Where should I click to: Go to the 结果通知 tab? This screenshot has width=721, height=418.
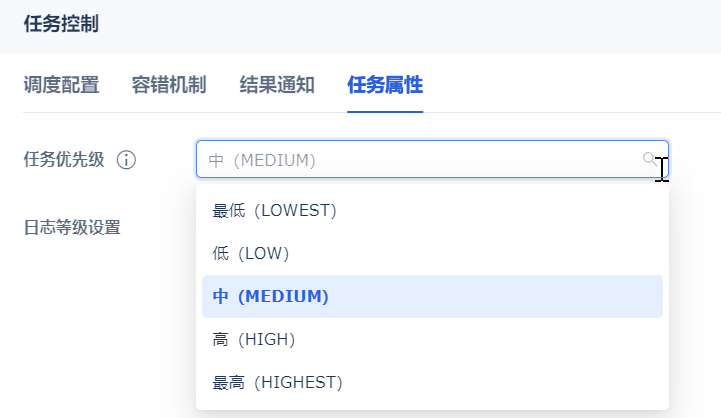[277, 85]
